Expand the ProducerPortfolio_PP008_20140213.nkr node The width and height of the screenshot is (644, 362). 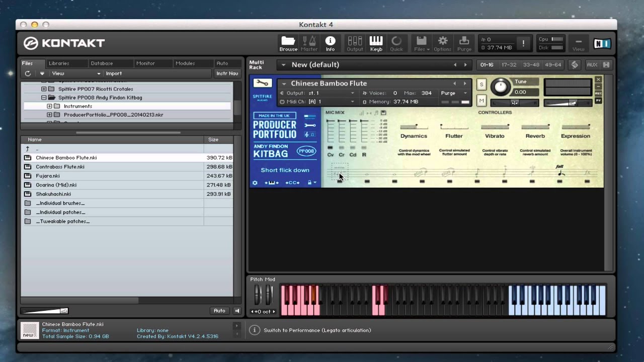click(x=49, y=115)
